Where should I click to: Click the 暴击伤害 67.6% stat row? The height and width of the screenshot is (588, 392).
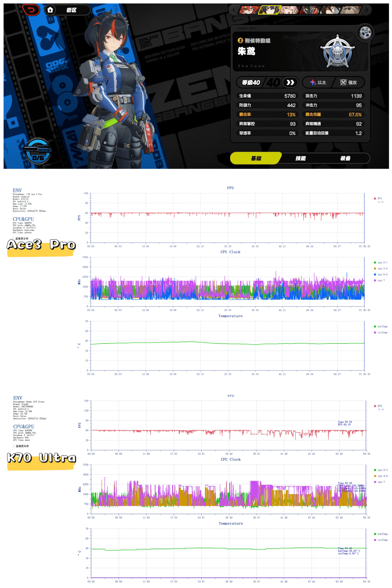click(x=334, y=114)
